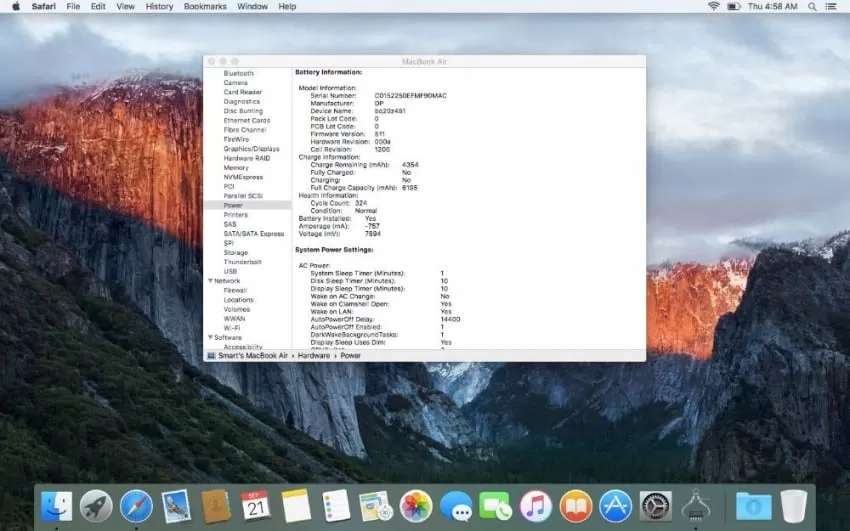
Task: Open the Edit menu
Action: pyautogui.click(x=98, y=7)
